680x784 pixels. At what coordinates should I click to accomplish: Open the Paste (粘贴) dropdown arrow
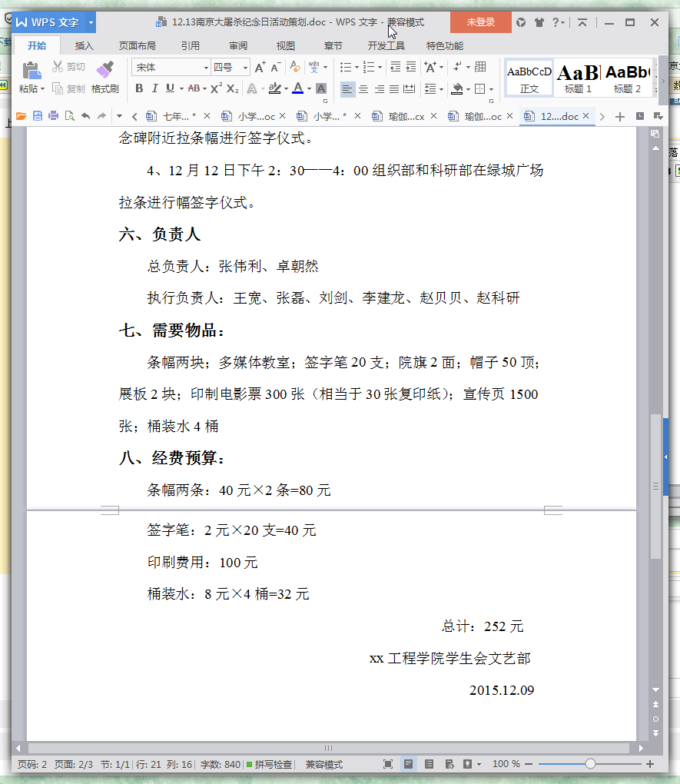[x=42, y=89]
